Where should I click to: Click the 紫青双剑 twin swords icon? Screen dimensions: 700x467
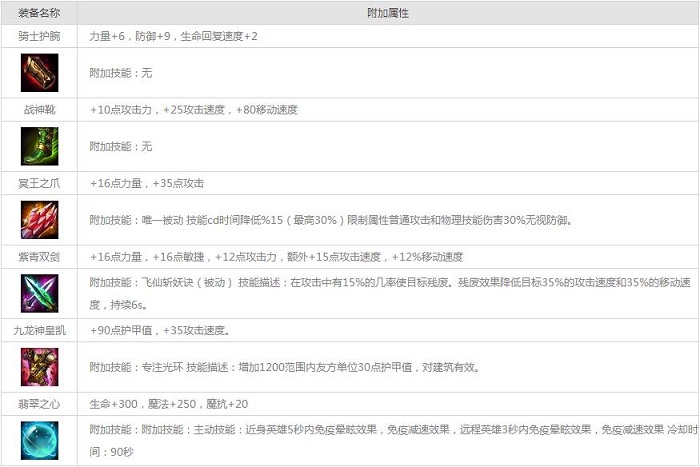click(x=39, y=293)
